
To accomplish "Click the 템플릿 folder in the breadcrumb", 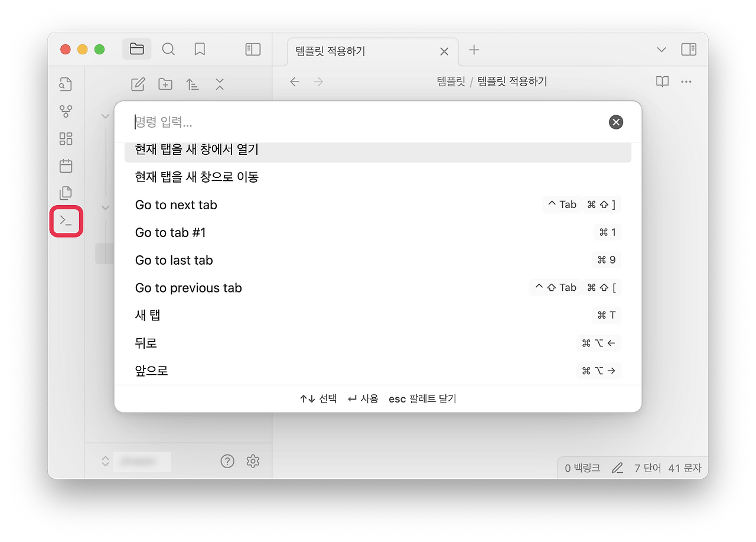I will [x=451, y=82].
